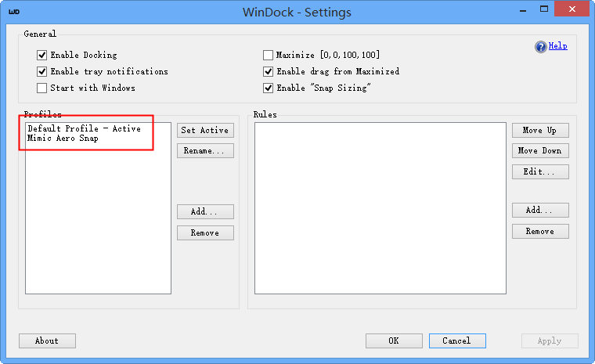This screenshot has height=364, width=595.
Task: Click the Move Down rule button
Action: coord(540,150)
